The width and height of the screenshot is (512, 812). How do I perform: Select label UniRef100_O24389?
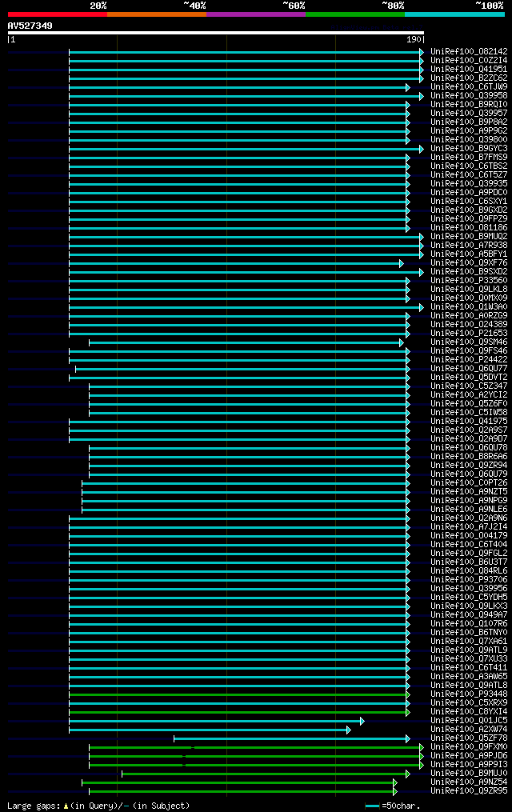pos(469,324)
